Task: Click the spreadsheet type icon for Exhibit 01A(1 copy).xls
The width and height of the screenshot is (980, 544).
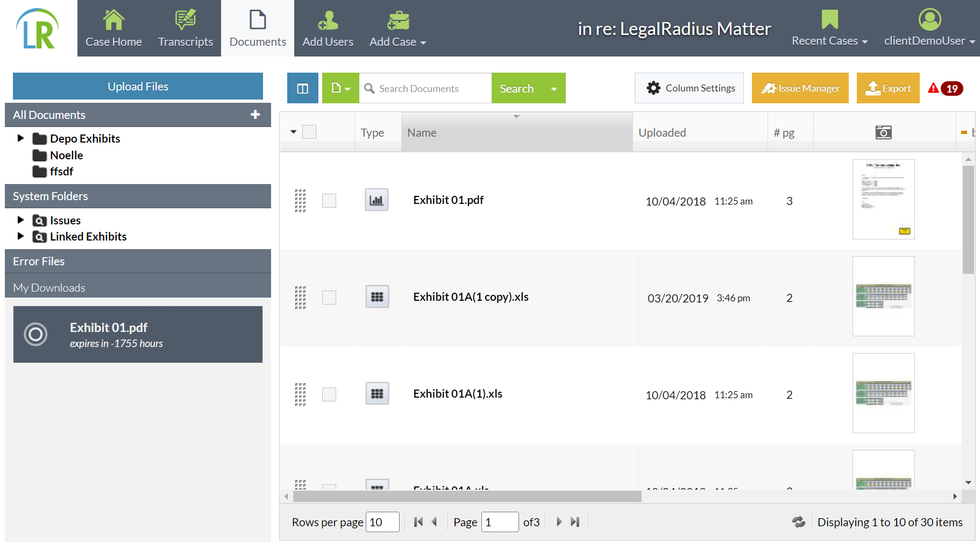Action: [x=377, y=296]
